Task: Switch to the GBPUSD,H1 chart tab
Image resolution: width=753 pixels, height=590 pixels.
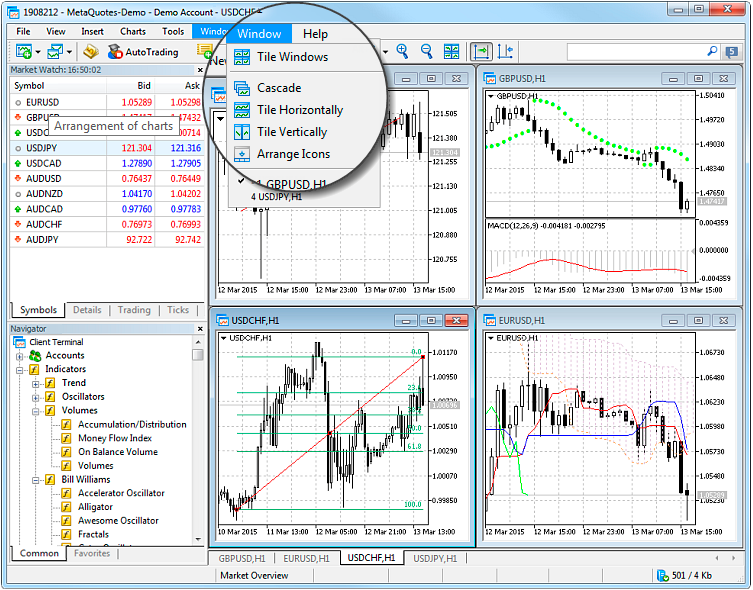Action: pyautogui.click(x=242, y=559)
